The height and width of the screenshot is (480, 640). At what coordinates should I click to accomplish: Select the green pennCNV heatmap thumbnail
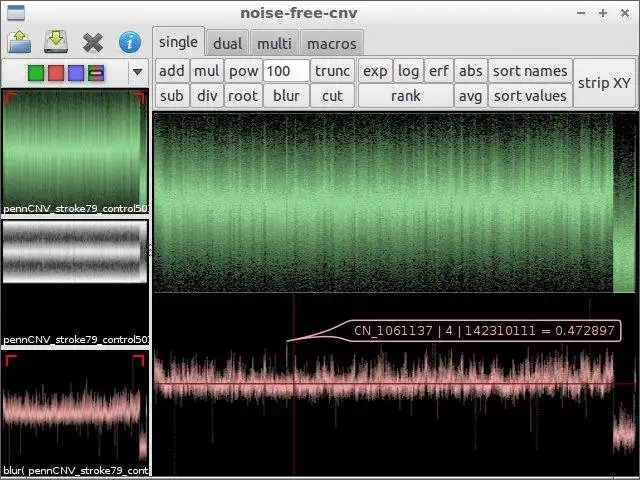(75, 152)
